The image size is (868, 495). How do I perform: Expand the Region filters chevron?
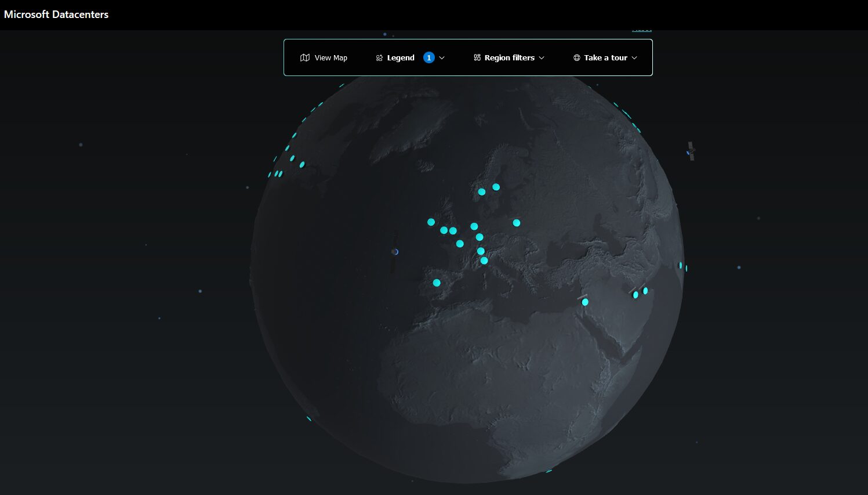point(542,58)
